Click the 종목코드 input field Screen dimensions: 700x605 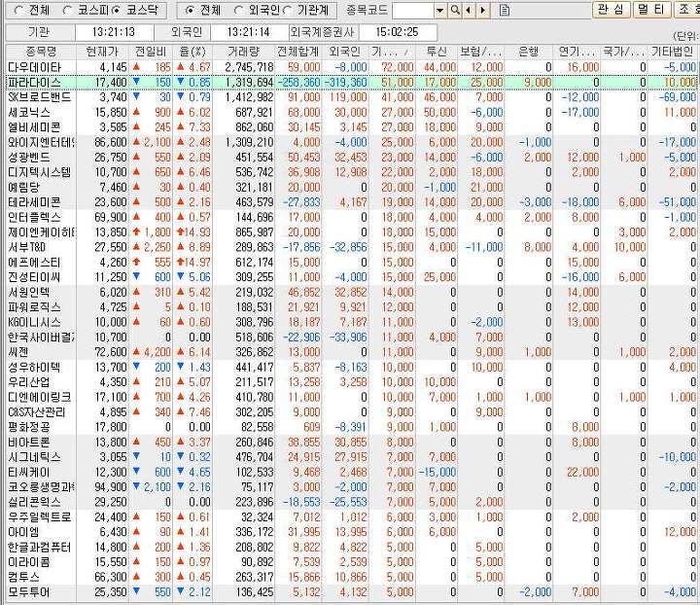(x=413, y=10)
